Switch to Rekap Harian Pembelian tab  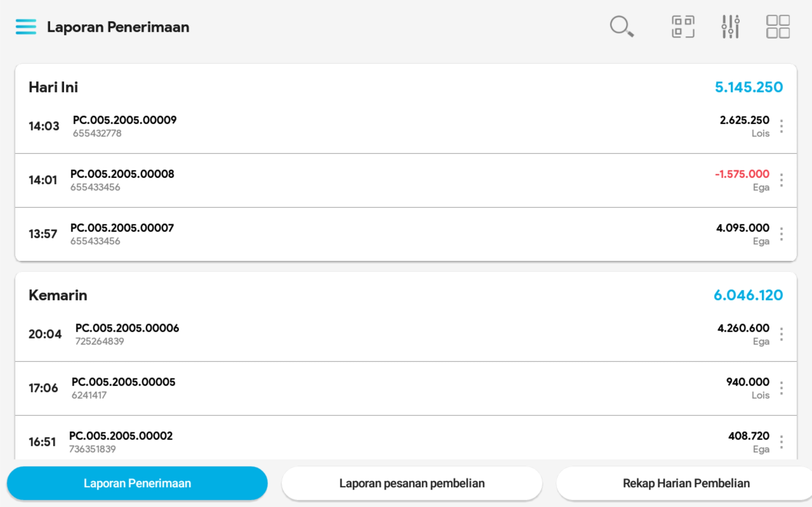(x=686, y=483)
